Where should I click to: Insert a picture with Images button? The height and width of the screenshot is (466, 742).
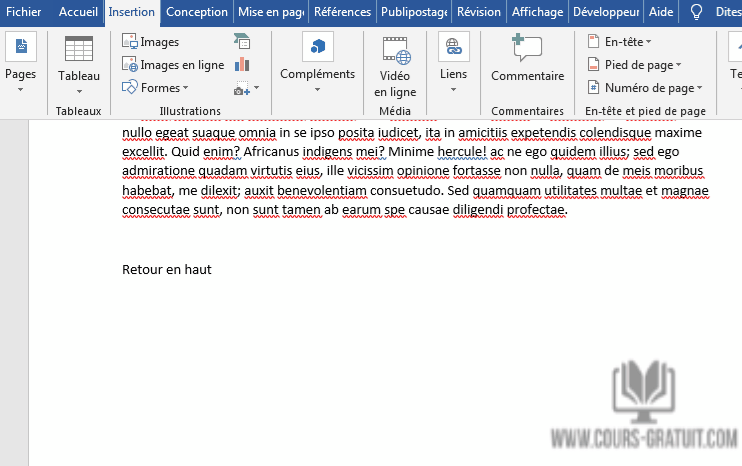point(150,42)
